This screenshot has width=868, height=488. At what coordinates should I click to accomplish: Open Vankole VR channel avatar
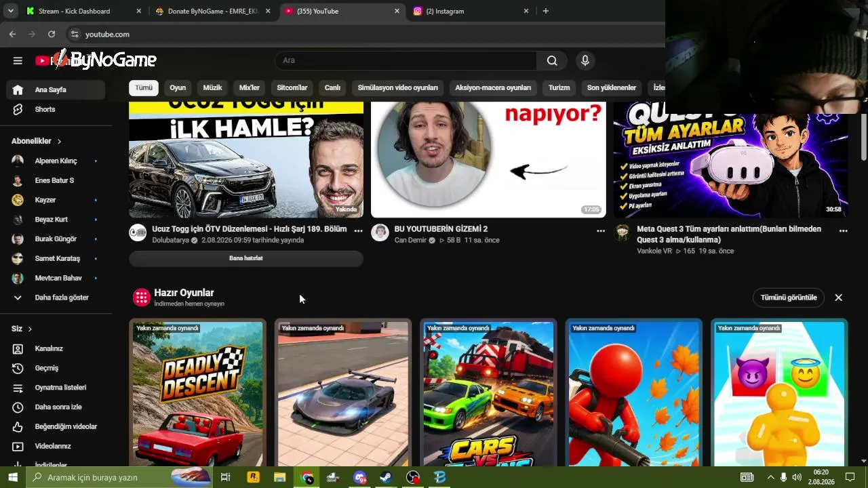622,232
